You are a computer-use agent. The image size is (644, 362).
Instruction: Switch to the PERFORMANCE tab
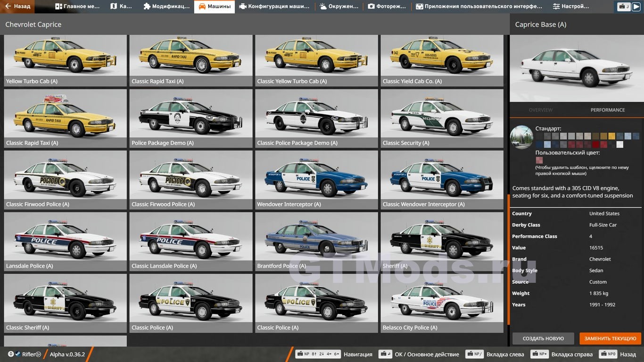tap(608, 110)
